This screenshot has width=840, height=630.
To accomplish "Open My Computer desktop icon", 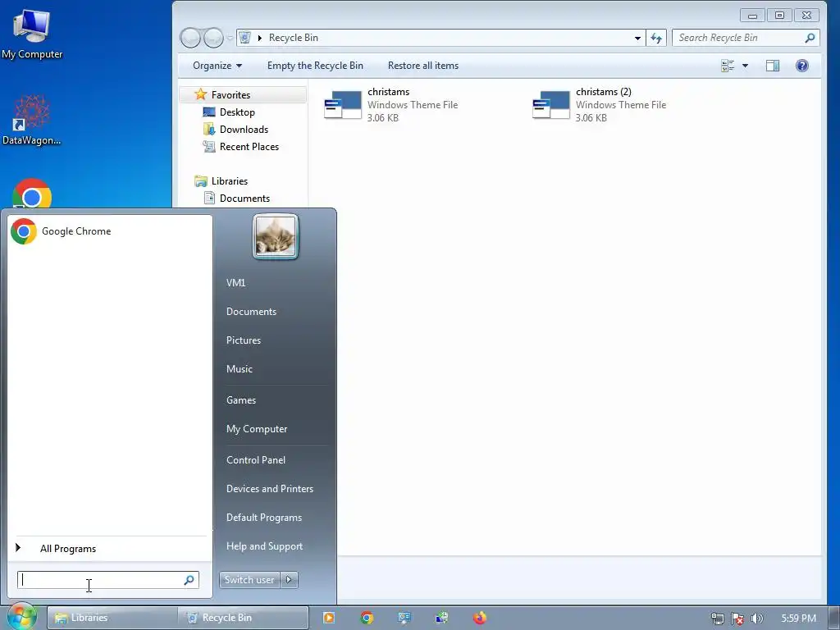I will tap(32, 34).
